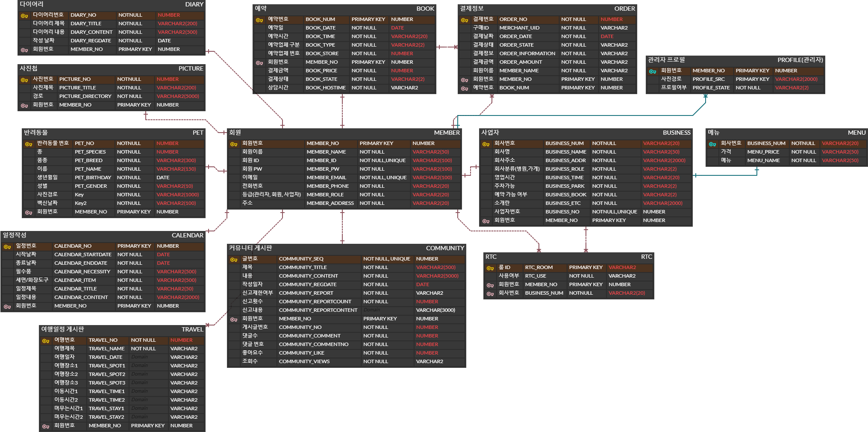Click VARCHAR2(5000) type in COMMUNITY_CONTENT row
Screen dimensions: 868x432
point(437,276)
